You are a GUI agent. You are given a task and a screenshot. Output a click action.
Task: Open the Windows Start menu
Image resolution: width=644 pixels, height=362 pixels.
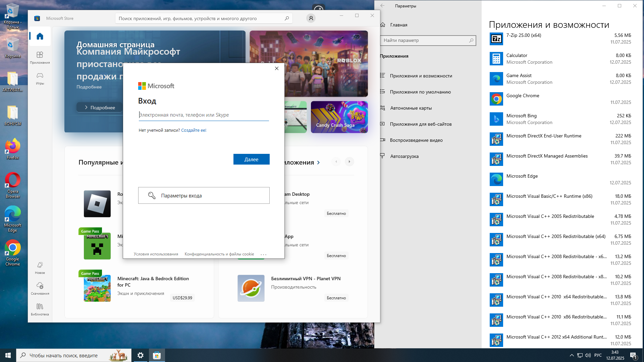(x=8, y=355)
